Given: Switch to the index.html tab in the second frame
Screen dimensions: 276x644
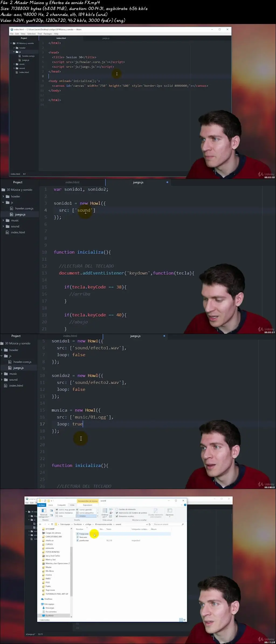Looking at the screenshot, I should point(72,182).
